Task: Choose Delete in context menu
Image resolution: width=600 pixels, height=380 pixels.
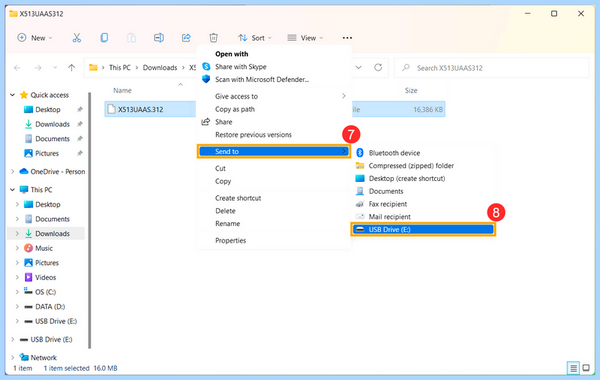Action: [225, 211]
